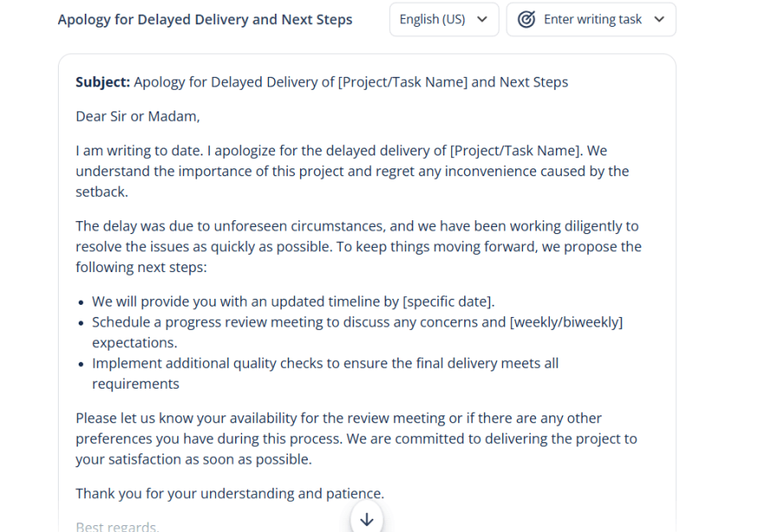Viewport: 778px width, 532px height.
Task: Click the round scroll-down arrow button
Action: pos(367,518)
